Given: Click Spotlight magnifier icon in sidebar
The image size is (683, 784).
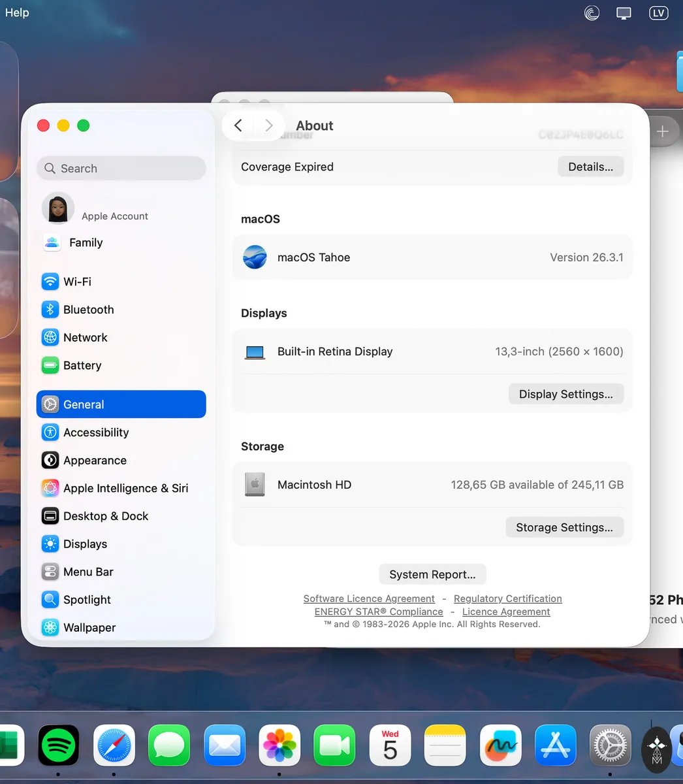Looking at the screenshot, I should (x=50, y=600).
